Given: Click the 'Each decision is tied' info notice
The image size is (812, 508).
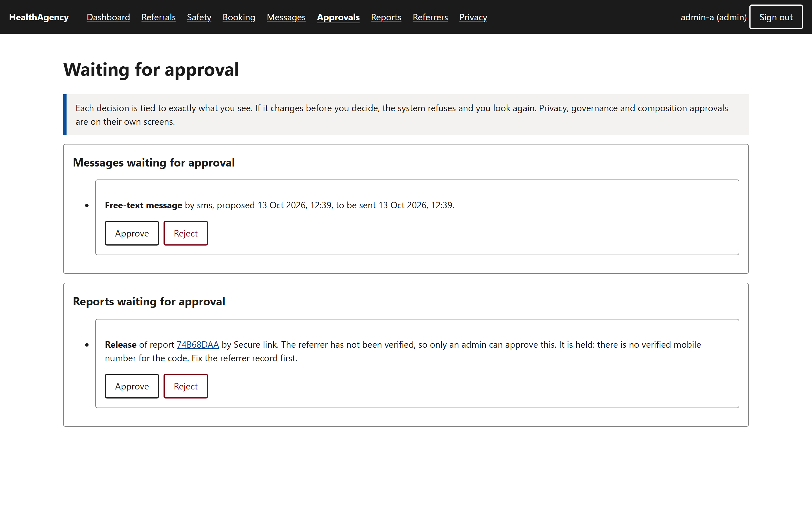Looking at the screenshot, I should [x=406, y=115].
